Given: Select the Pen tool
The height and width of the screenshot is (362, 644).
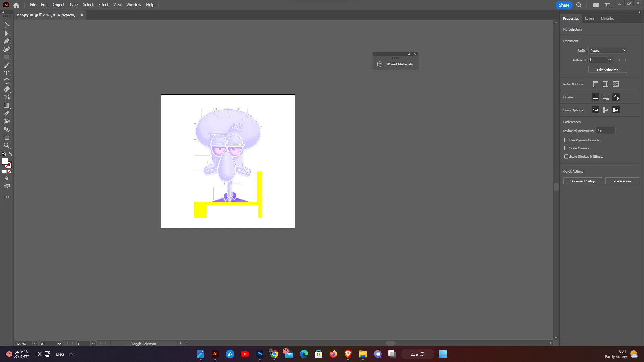Looking at the screenshot, I should [6, 41].
